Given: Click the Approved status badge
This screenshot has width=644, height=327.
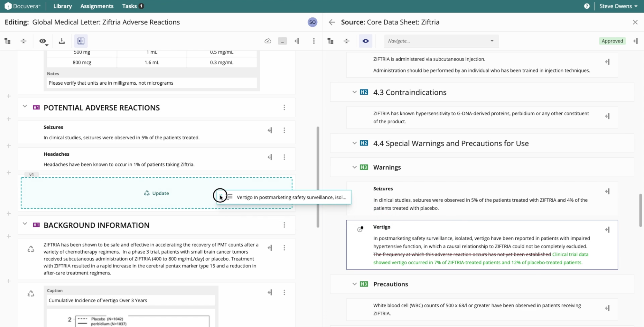Looking at the screenshot, I should (612, 41).
